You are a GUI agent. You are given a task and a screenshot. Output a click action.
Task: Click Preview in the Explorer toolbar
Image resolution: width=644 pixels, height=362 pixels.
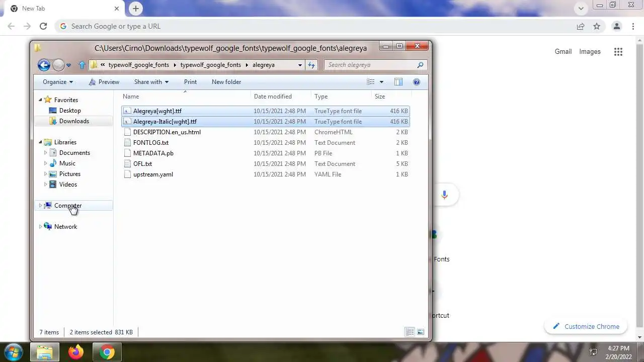click(x=104, y=82)
